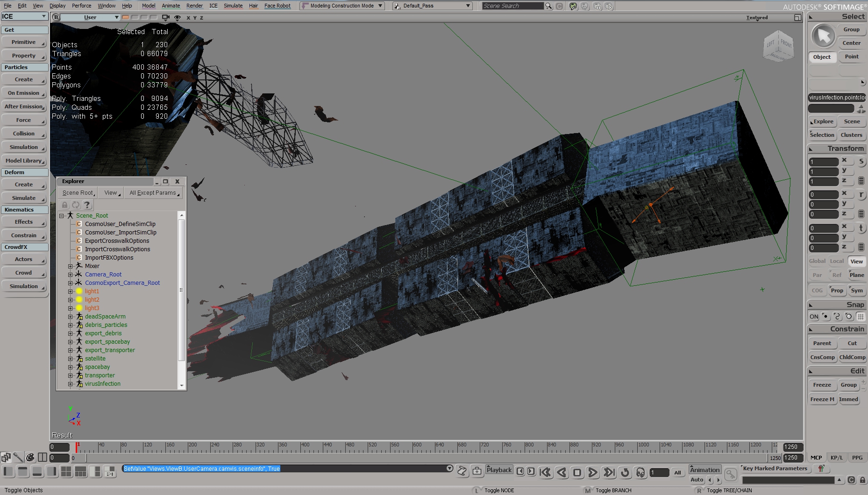Switch to the KP/L tab

tap(837, 458)
